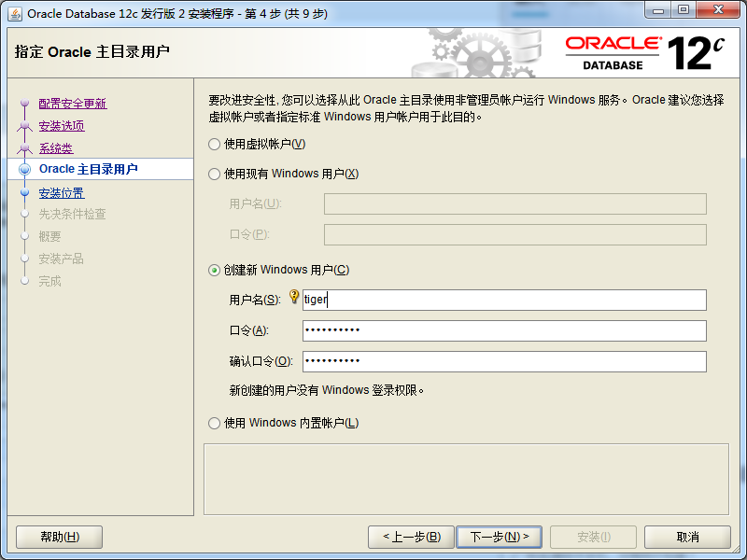Click the 确认口令(O) password field

click(504, 361)
